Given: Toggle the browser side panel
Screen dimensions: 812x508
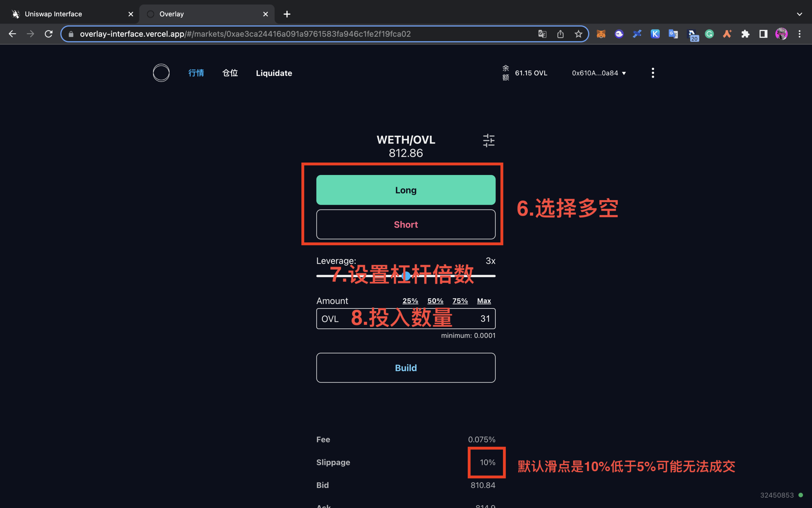Looking at the screenshot, I should 763,34.
